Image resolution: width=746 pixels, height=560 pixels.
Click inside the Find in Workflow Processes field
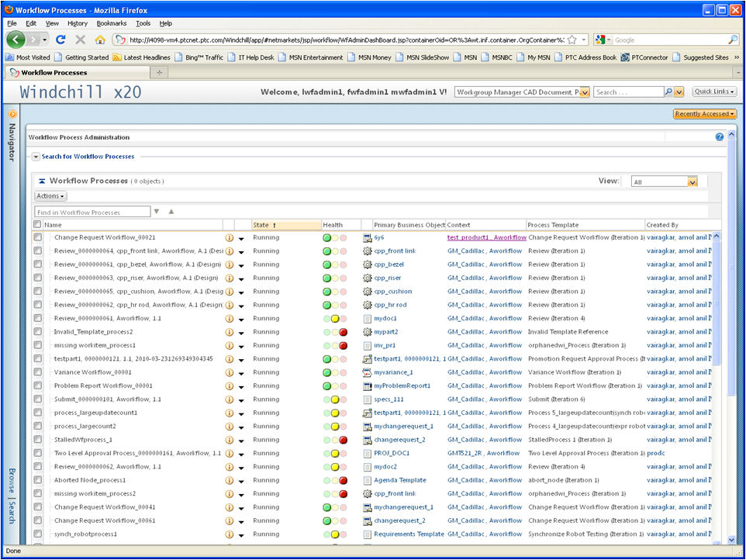click(92, 211)
